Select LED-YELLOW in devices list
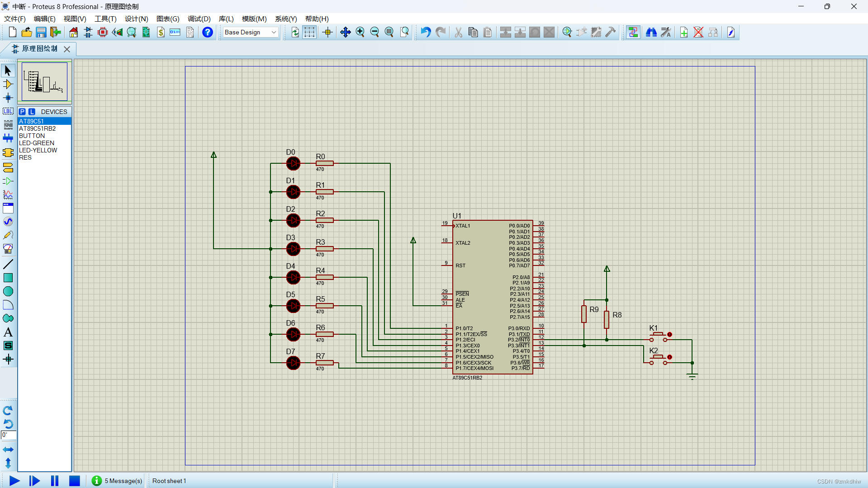 [44, 150]
